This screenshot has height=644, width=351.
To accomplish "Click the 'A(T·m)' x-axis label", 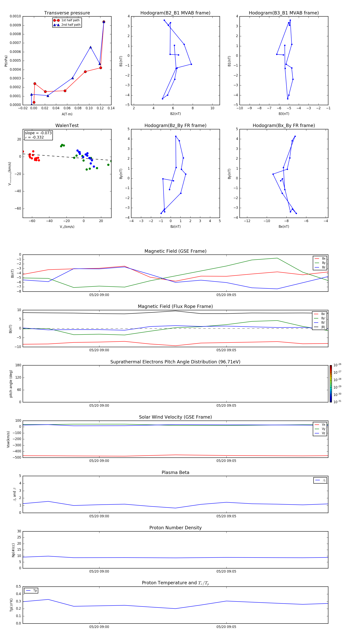I will coord(67,114).
